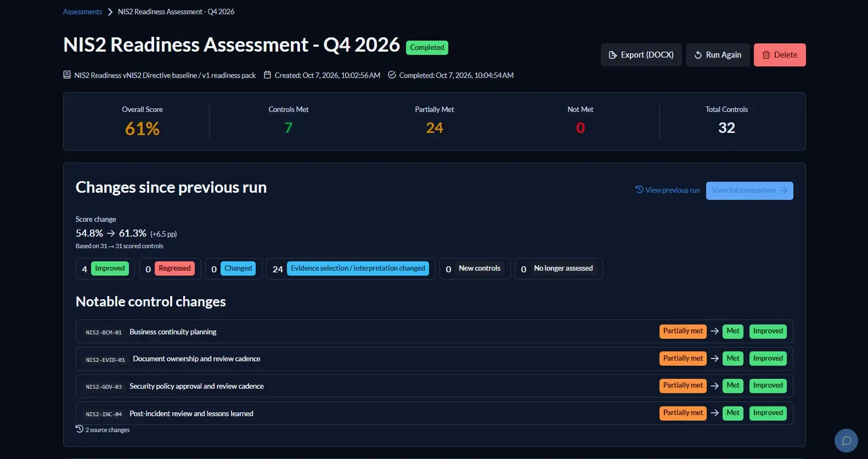
Task: Open the View full comparison button
Action: (x=749, y=191)
